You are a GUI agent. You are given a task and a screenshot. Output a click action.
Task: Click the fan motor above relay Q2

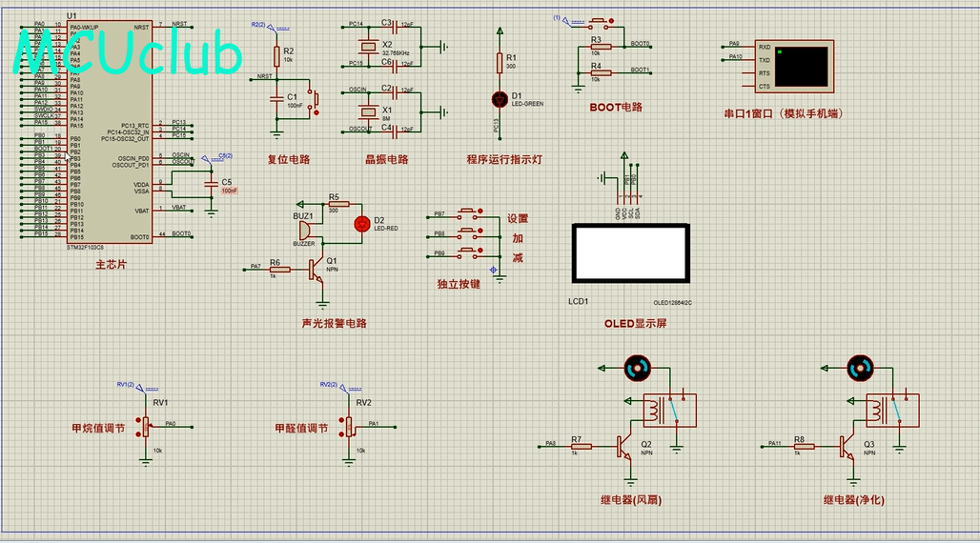coord(638,368)
